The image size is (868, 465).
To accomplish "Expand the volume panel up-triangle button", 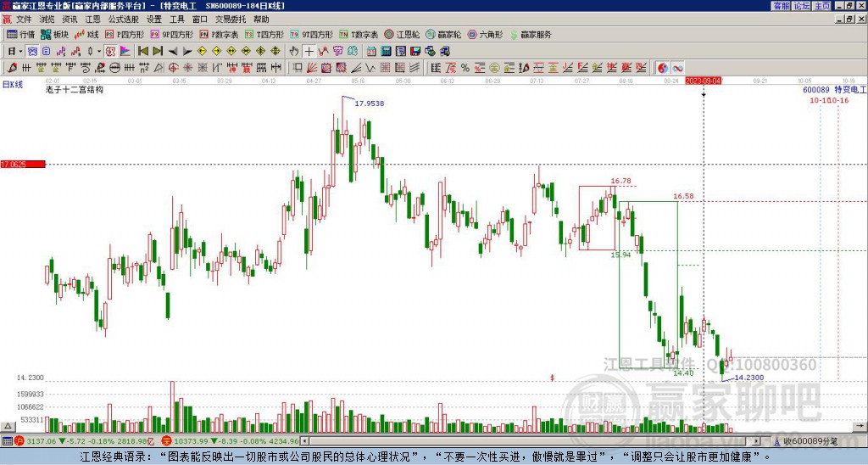I will pyautogui.click(x=7, y=426).
